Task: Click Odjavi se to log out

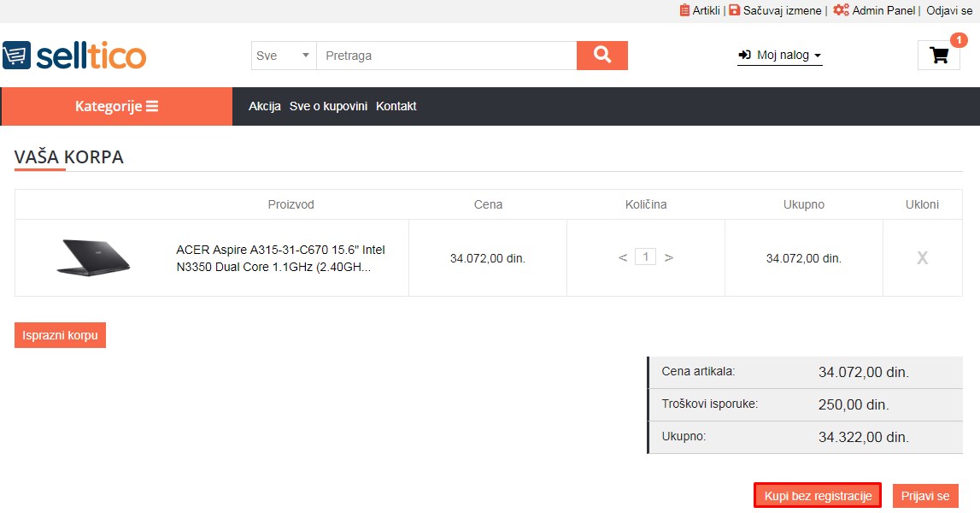Action: (949, 10)
